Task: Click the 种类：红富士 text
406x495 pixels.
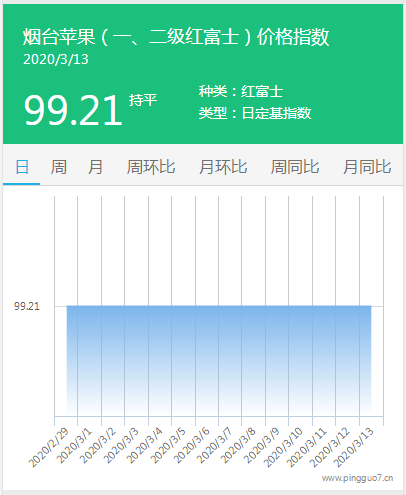Action: [x=241, y=92]
